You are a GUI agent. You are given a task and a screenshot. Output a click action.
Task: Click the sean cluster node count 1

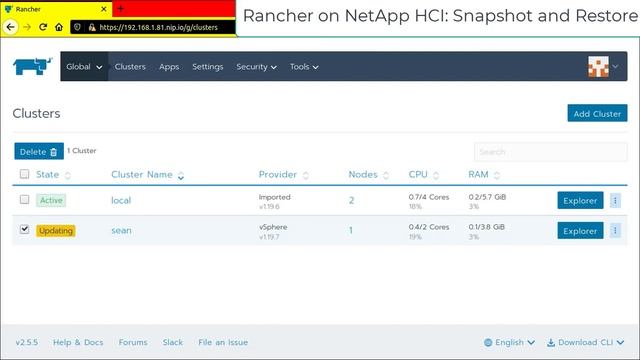click(x=351, y=231)
